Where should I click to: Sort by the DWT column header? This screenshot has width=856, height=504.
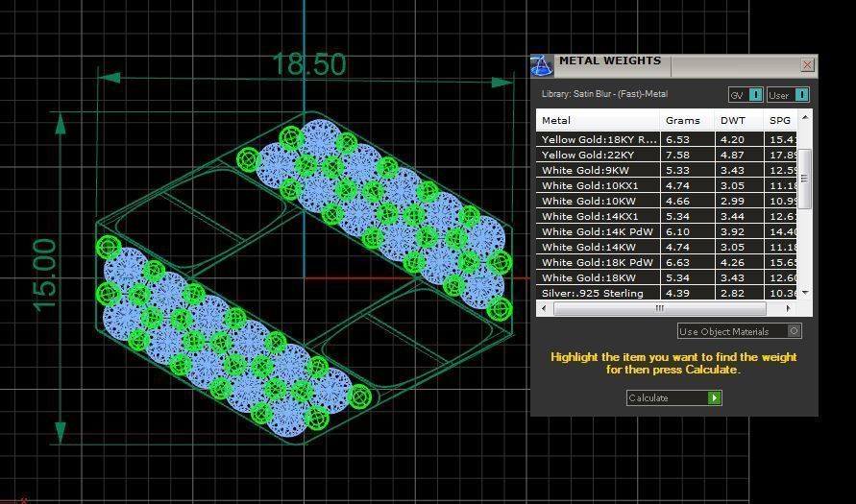pos(739,121)
